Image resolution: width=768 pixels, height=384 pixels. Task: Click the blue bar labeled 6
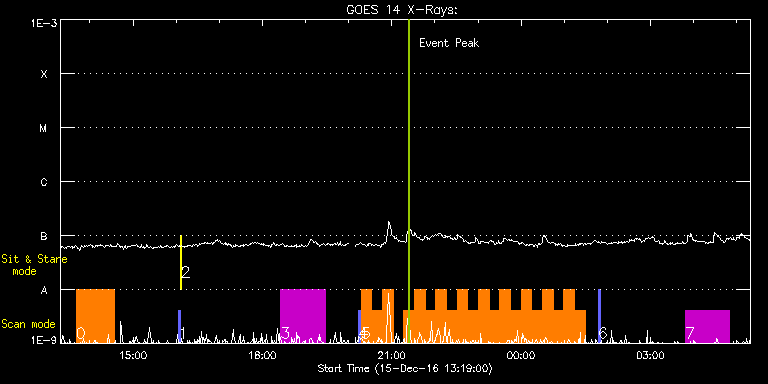coord(599,316)
